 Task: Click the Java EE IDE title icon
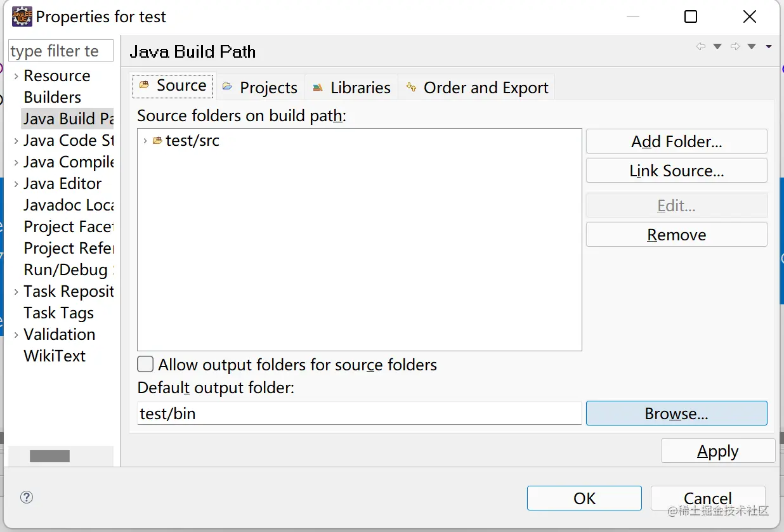tap(22, 16)
